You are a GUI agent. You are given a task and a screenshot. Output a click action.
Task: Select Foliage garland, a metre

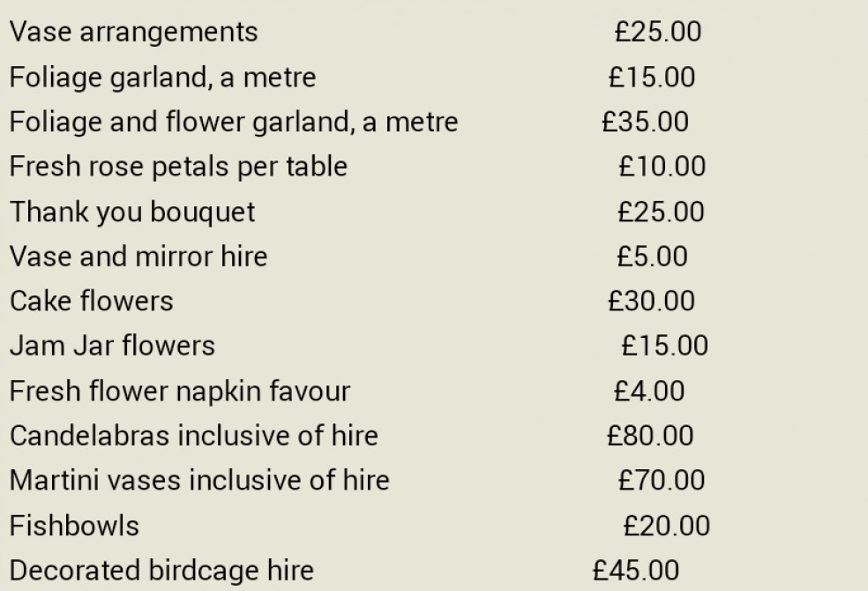[x=162, y=78]
